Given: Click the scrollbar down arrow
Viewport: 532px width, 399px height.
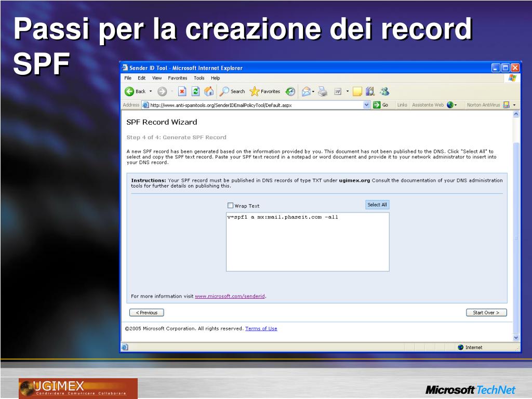Looking at the screenshot, I should coord(516,338).
